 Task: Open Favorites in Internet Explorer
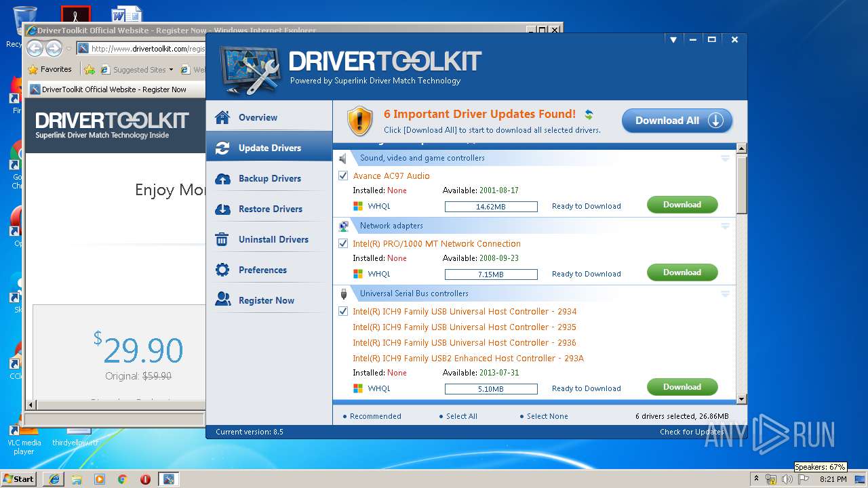[x=50, y=69]
